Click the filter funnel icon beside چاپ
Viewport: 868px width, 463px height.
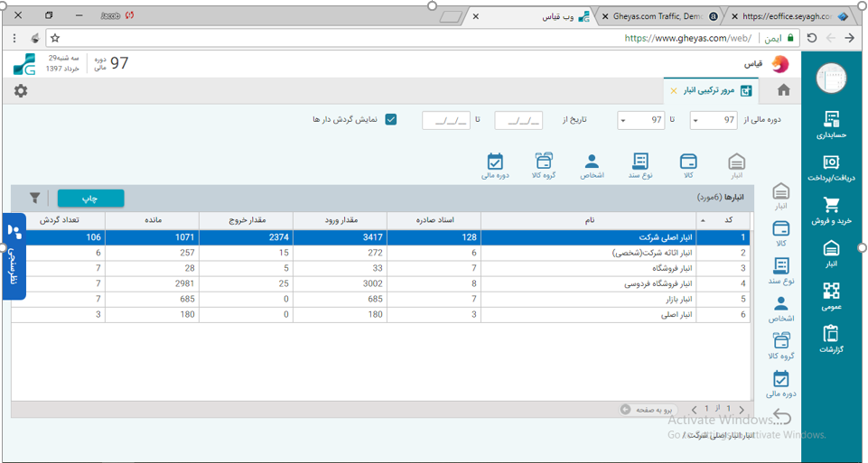pos(34,198)
